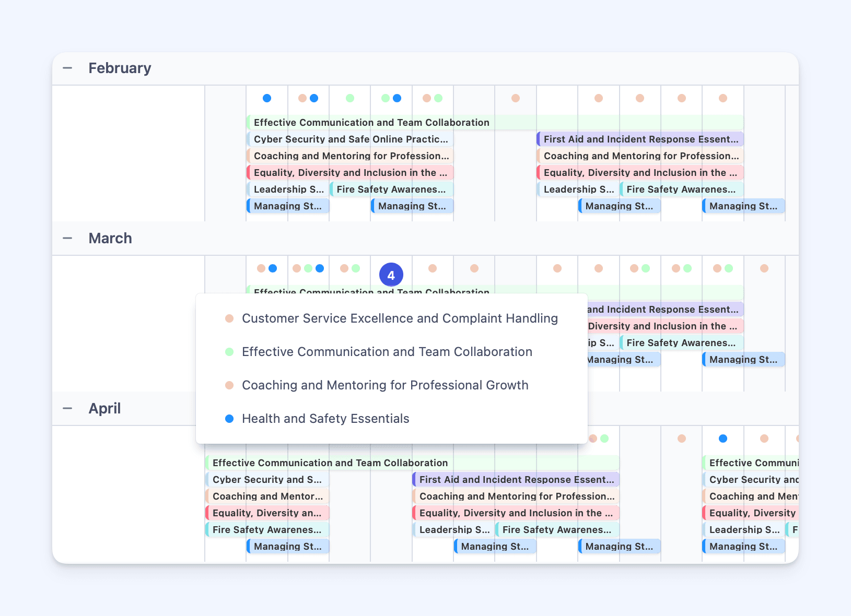The height and width of the screenshot is (616, 851).
Task: Open the rightmost Managing St... event in March
Action: point(743,360)
